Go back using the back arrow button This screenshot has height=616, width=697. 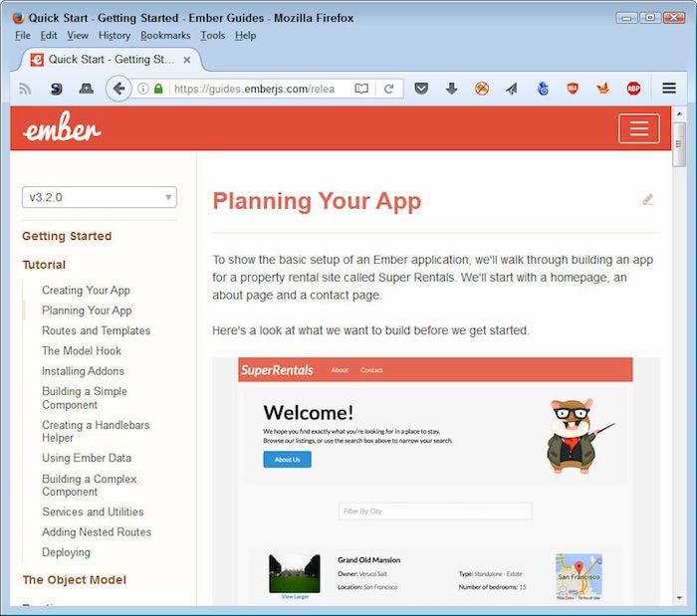click(x=118, y=89)
